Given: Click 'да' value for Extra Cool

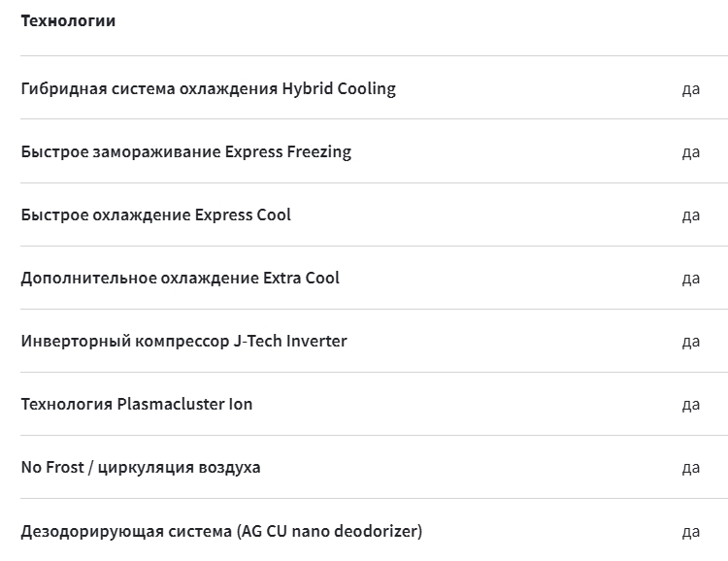Looking at the screenshot, I should click(x=691, y=279).
